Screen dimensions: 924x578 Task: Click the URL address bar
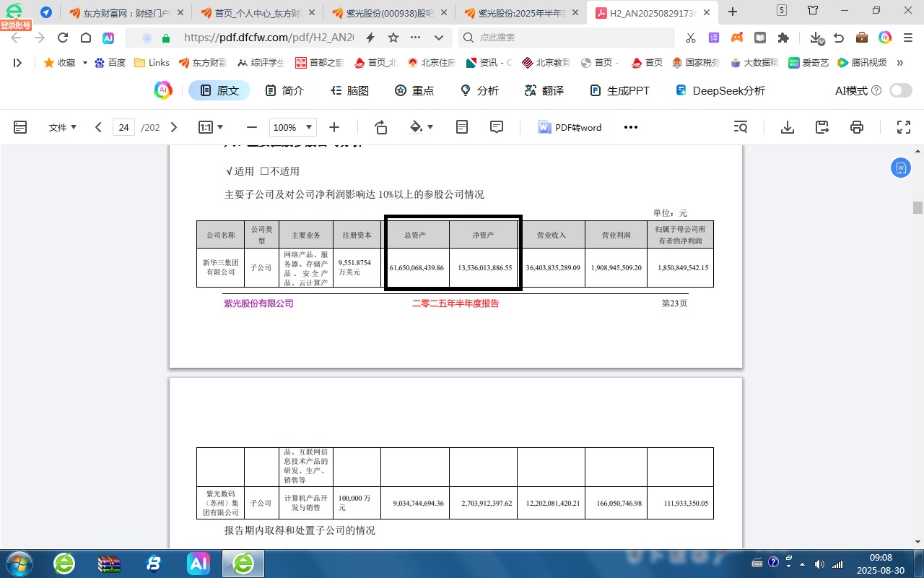(x=269, y=38)
